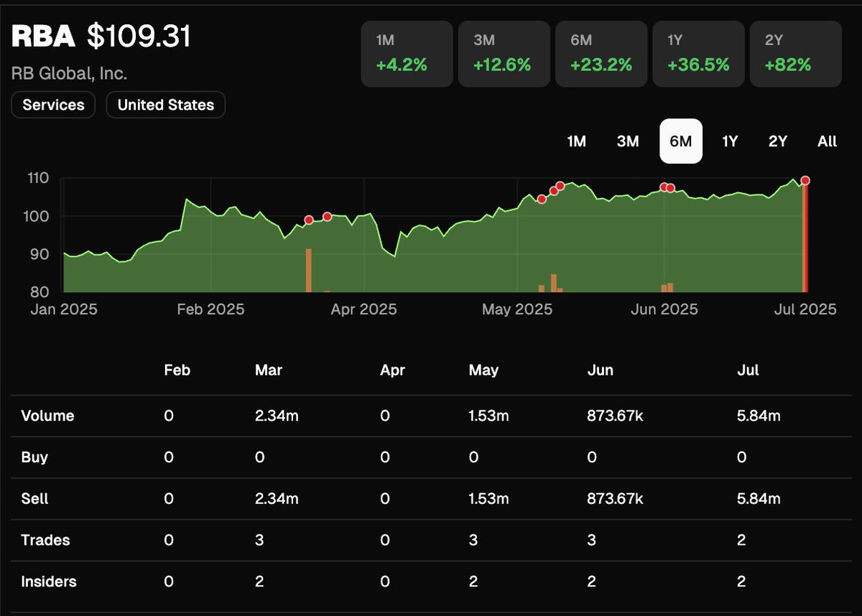This screenshot has width=862, height=616.
Task: Click Sell value 2.34m under Mar
Action: [277, 498]
